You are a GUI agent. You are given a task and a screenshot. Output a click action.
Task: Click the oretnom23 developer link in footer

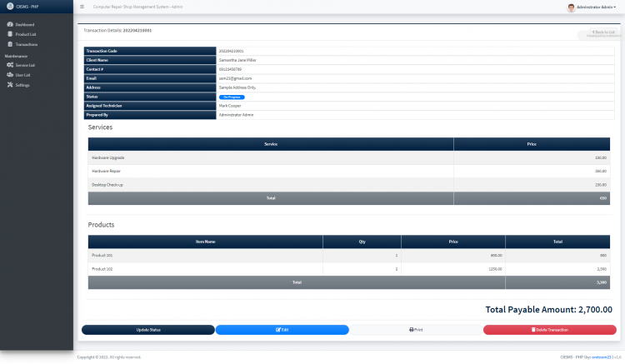(599, 357)
